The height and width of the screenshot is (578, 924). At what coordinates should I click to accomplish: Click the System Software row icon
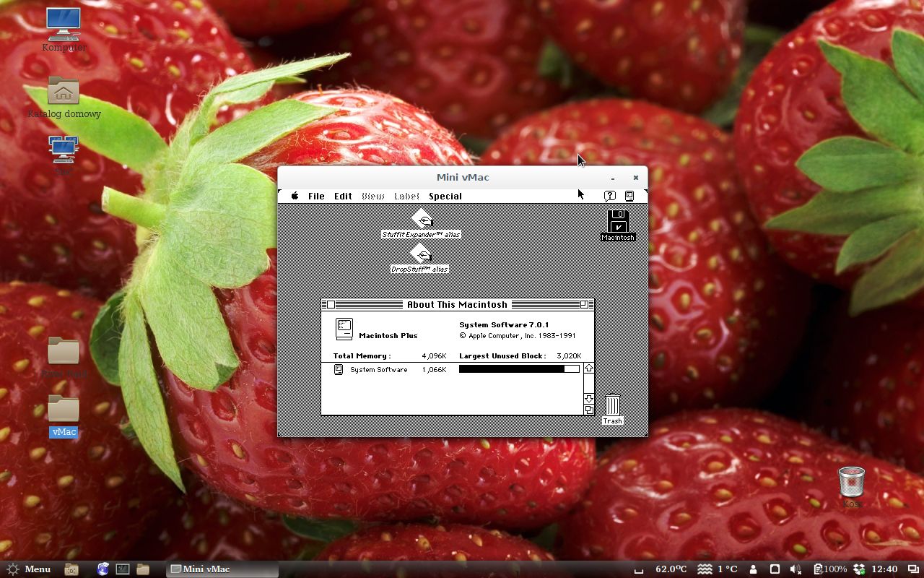point(338,369)
